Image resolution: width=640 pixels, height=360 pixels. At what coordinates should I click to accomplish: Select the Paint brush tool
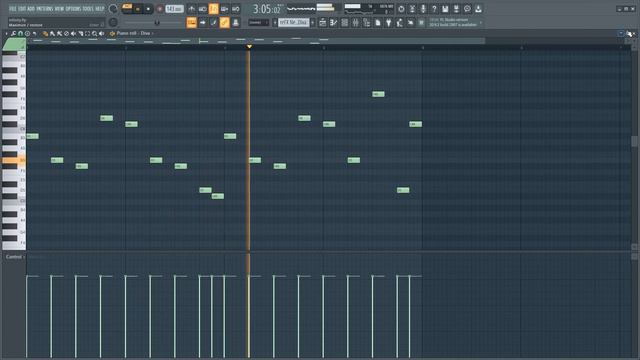(52, 33)
